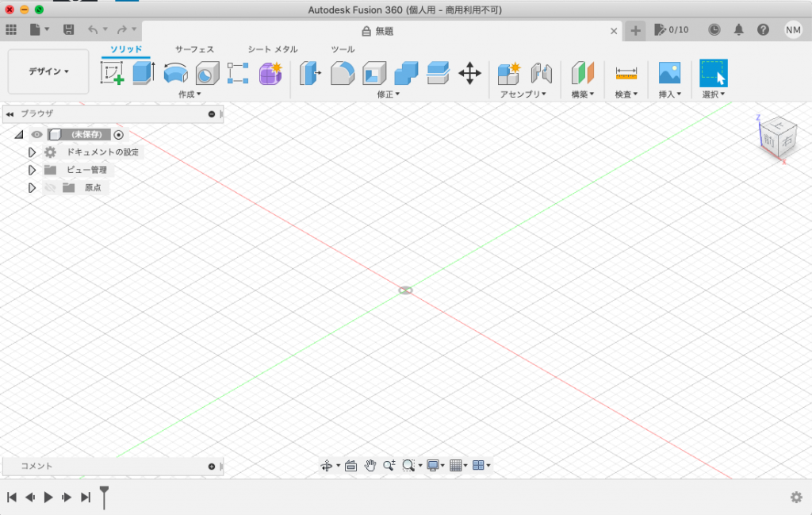Open the 修正 menu label
The height and width of the screenshot is (515, 812).
click(x=388, y=94)
